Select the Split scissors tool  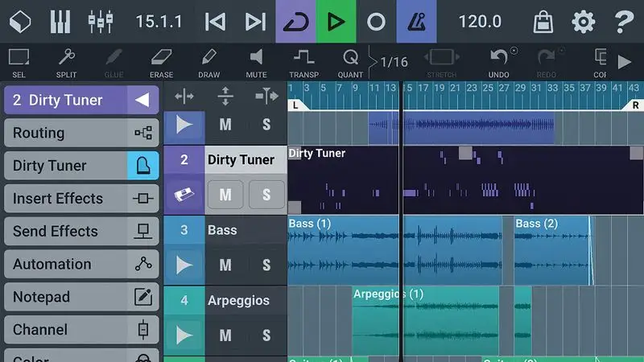(x=66, y=62)
